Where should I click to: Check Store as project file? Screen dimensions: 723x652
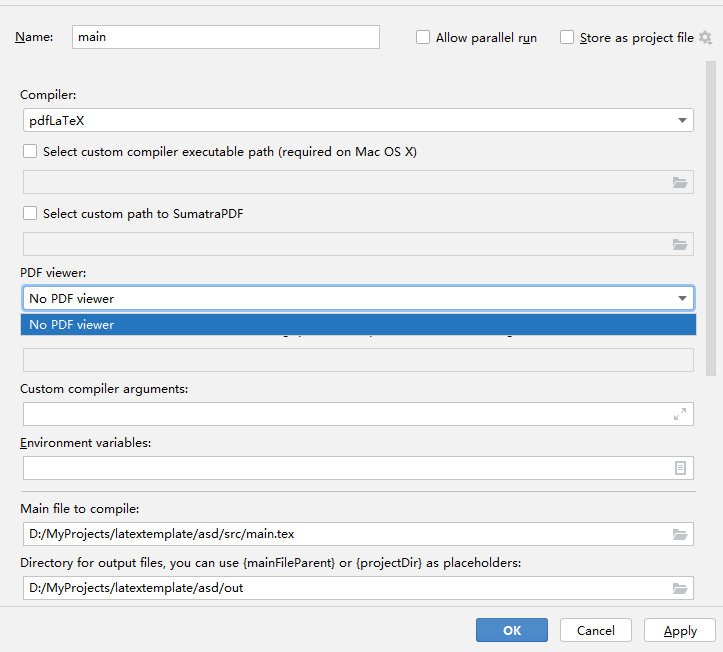(x=567, y=37)
